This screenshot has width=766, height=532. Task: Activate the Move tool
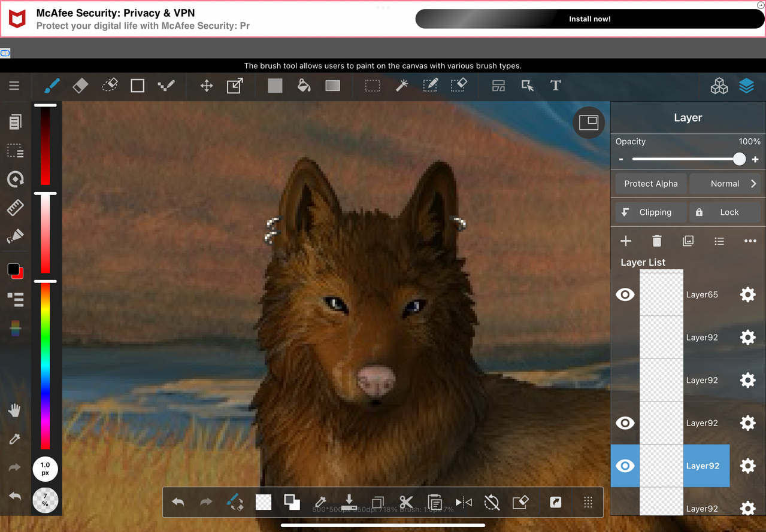(x=207, y=86)
